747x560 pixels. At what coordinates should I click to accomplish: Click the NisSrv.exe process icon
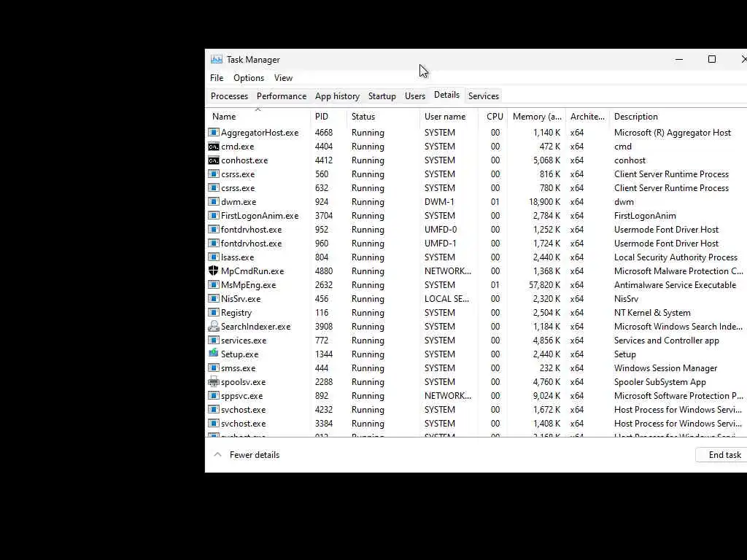tap(214, 298)
